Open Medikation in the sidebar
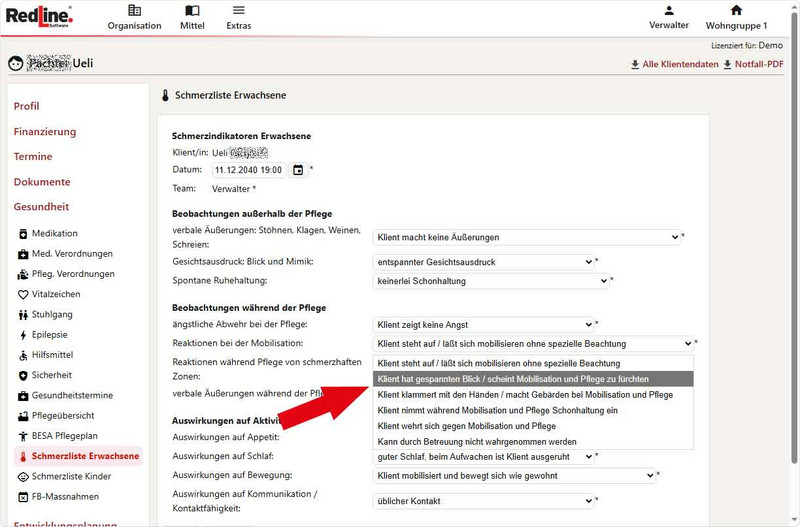The image size is (800, 527). click(54, 233)
